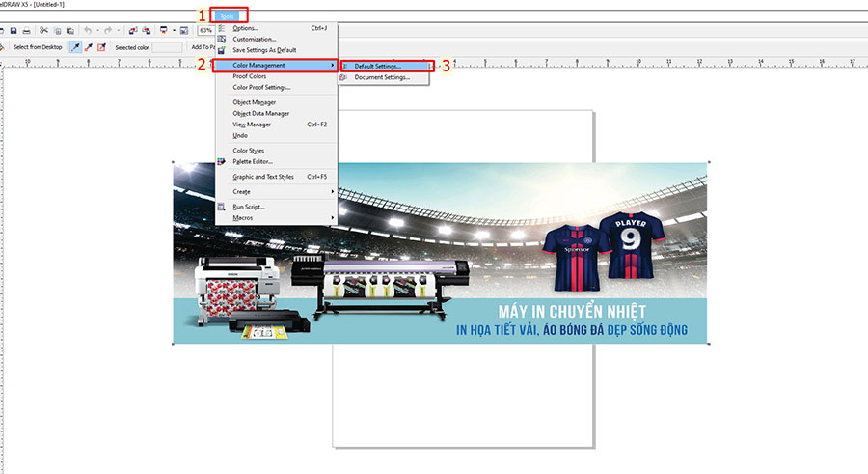This screenshot has height=474, width=868.
Task: Click the Import icon in the toolbar
Action: click(x=133, y=31)
